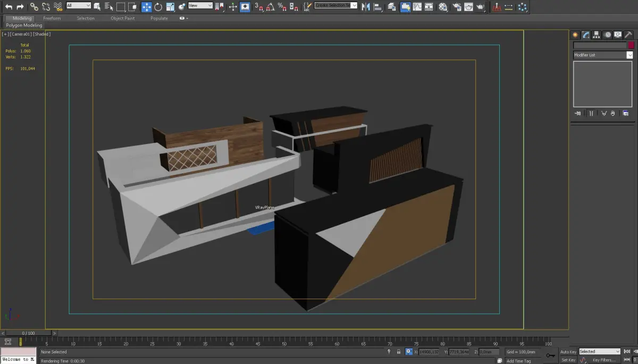
Task: Switch to the Freeform ribbon tab
Action: 52,18
